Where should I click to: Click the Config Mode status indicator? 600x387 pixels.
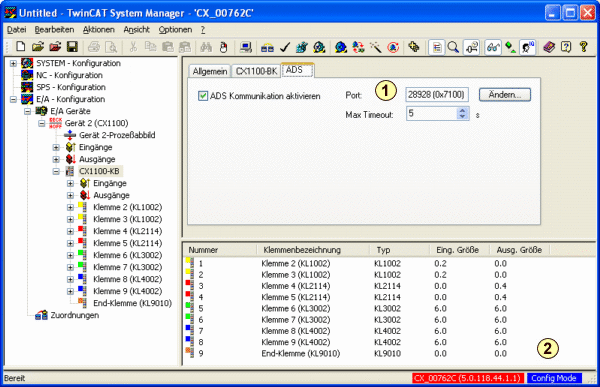[x=554, y=378]
